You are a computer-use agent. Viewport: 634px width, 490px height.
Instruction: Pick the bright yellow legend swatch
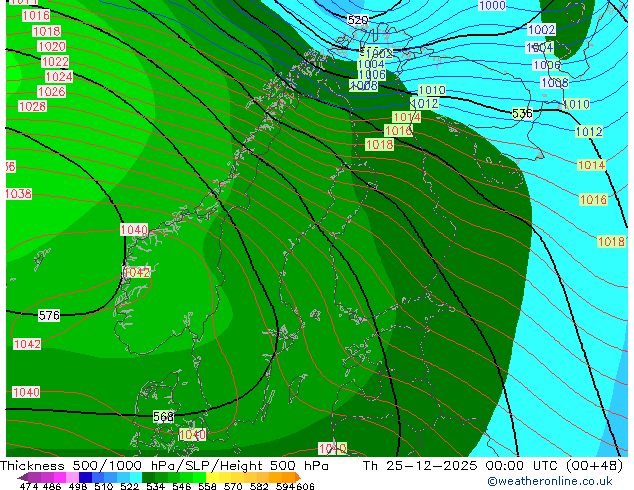212,477
